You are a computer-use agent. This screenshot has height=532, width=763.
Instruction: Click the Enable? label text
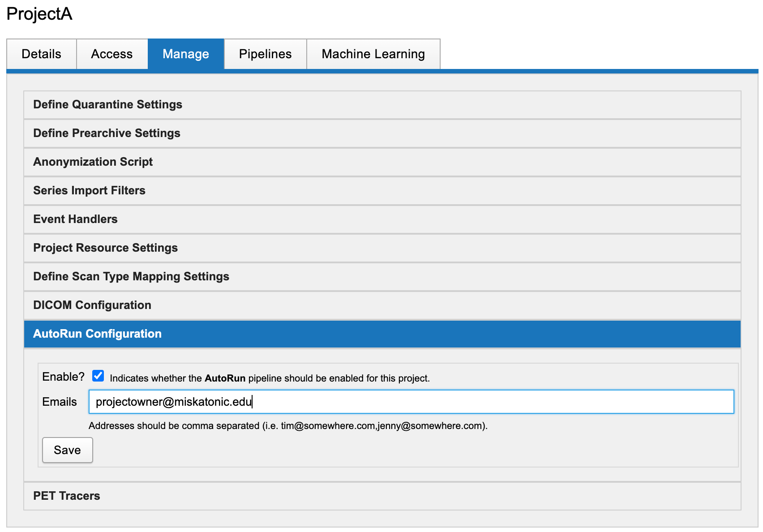tap(63, 377)
